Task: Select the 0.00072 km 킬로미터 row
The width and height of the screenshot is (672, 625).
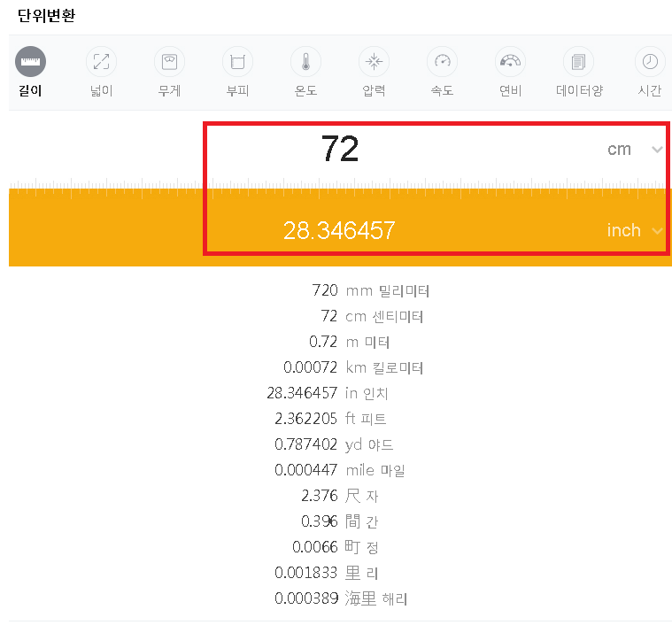Action: click(353, 367)
